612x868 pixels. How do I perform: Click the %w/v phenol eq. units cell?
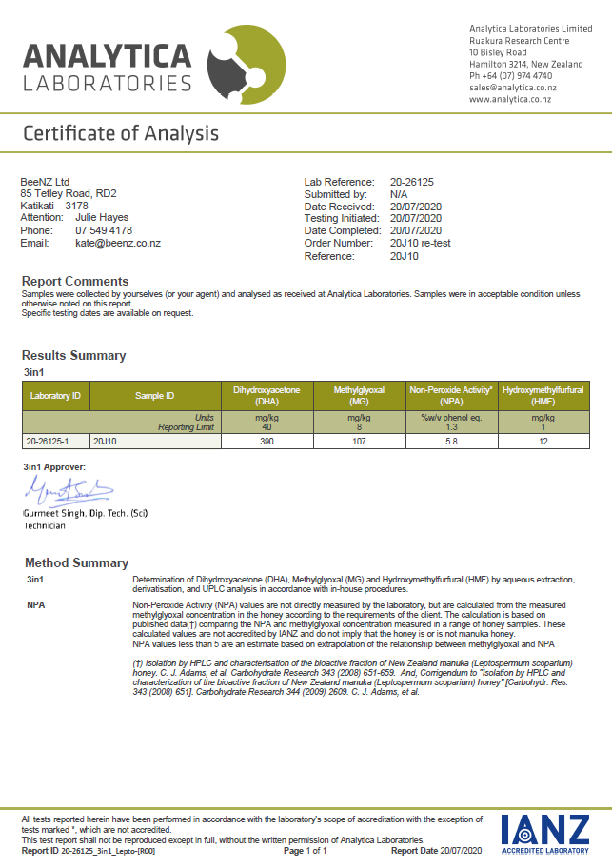451,418
